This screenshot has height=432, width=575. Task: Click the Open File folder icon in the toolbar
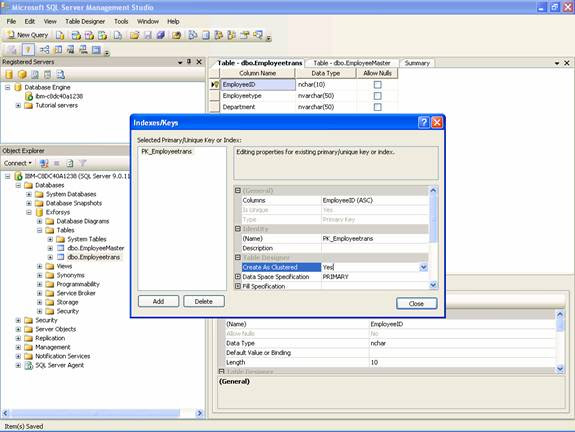tap(135, 35)
